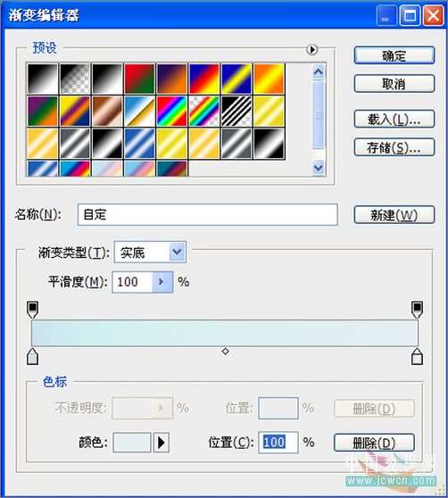Select the blue-red-yellow preset in bottom row
Viewport: 448px width, 498px height.
click(75, 169)
